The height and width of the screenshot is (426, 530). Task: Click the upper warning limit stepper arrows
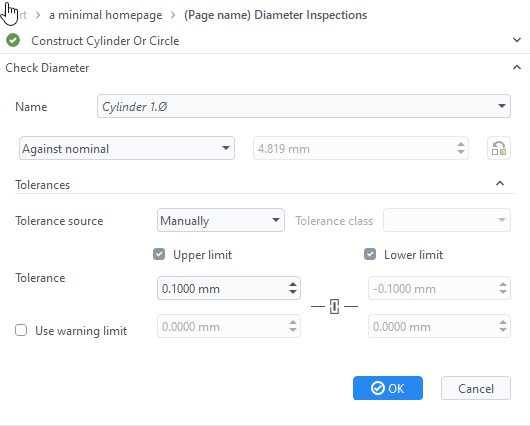point(293,326)
